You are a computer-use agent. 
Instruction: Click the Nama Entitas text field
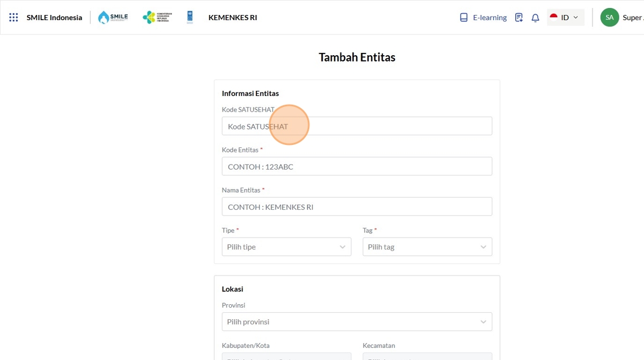pos(356,207)
